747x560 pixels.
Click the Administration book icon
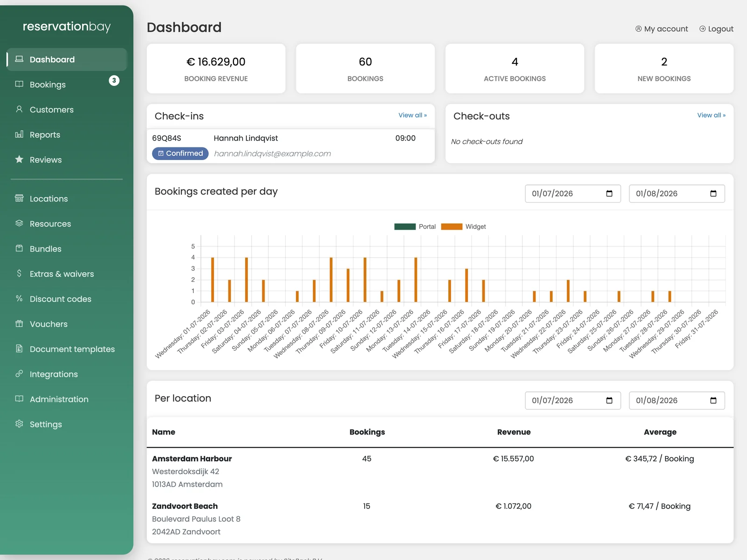coord(19,399)
